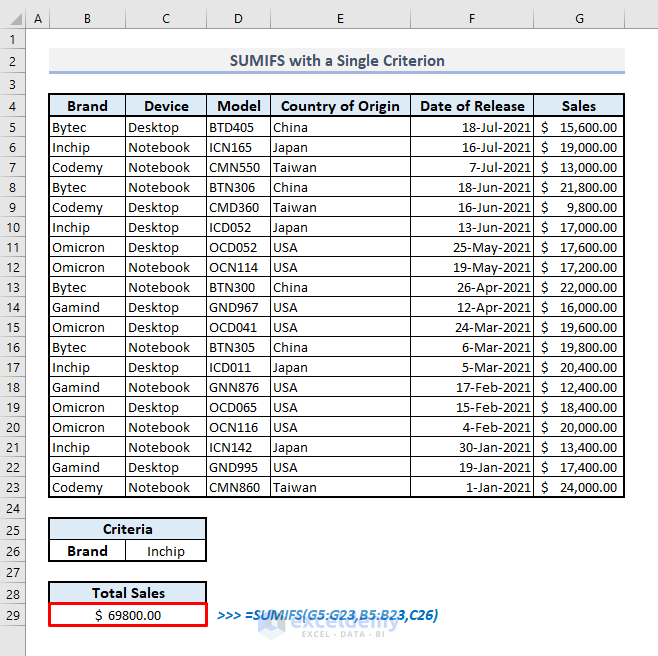This screenshot has height=656, width=658.
Task: Click the Model header cell
Action: 238,106
